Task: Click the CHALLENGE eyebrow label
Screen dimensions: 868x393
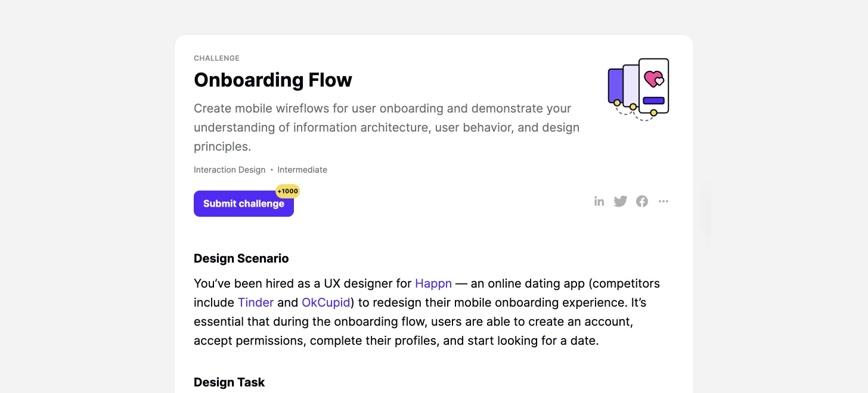Action: (216, 58)
